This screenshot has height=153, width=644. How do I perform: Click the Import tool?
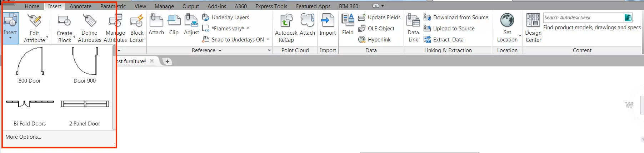328,24
